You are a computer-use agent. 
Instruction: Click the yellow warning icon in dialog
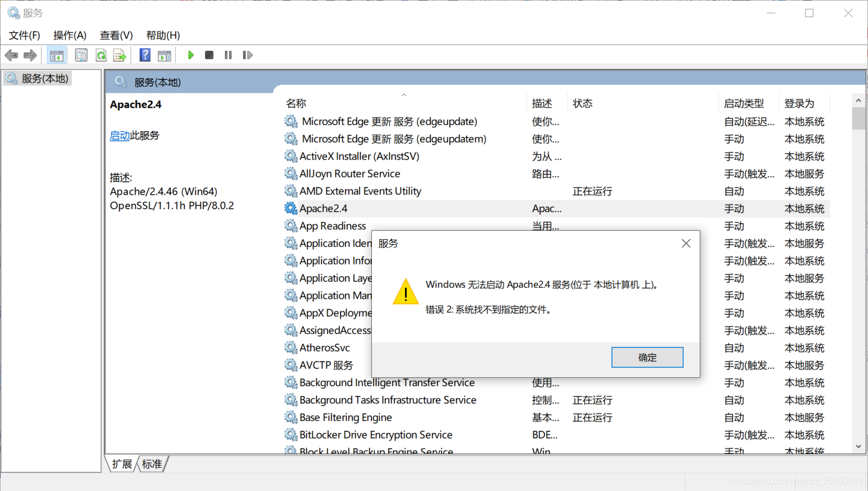click(406, 292)
